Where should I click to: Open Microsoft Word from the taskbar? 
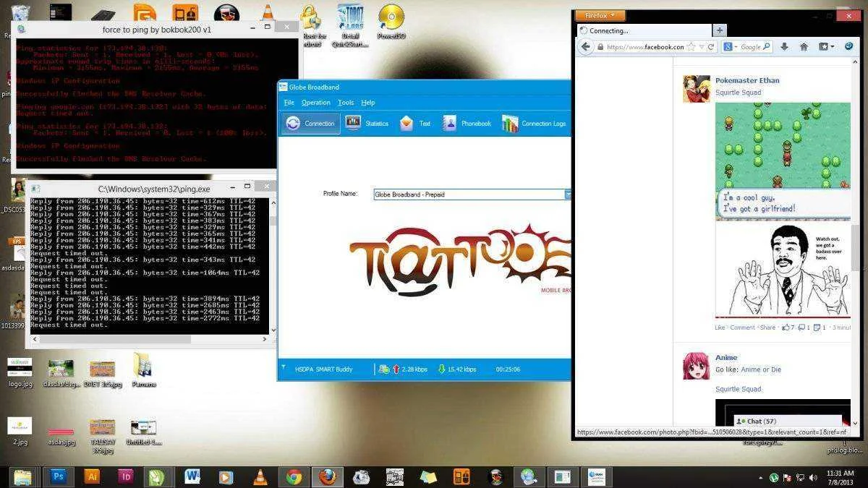point(192,476)
